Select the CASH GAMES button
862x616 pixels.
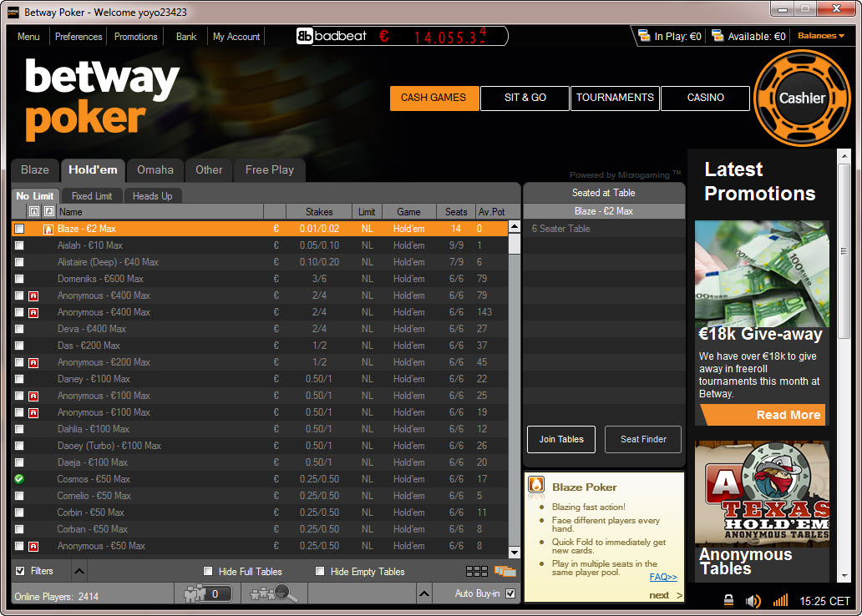click(x=434, y=98)
